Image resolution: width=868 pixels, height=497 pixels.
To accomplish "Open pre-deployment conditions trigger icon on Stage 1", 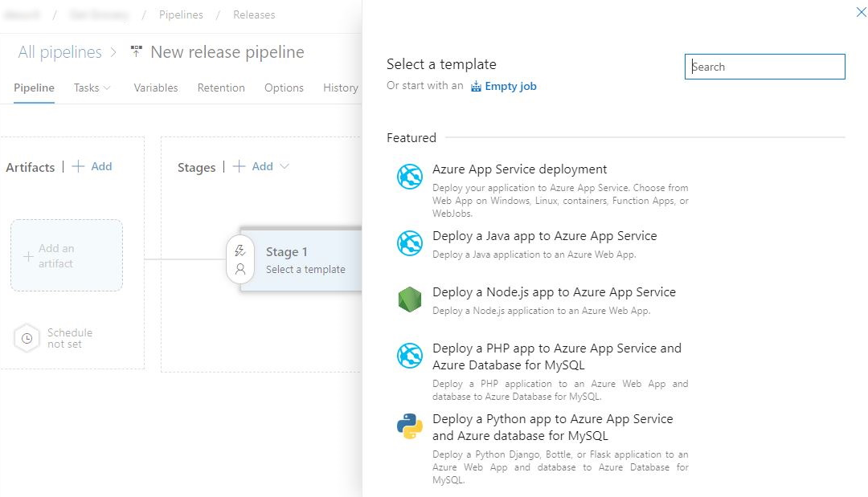I will pos(240,251).
